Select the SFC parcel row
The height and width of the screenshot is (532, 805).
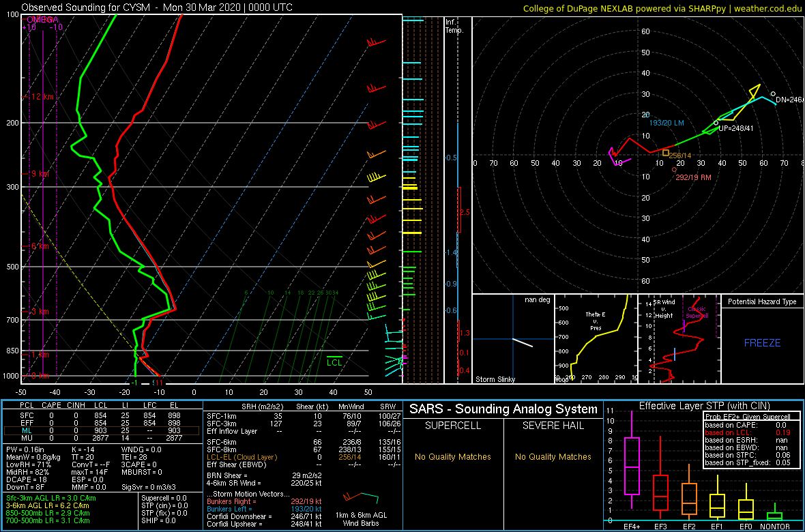tap(102, 414)
